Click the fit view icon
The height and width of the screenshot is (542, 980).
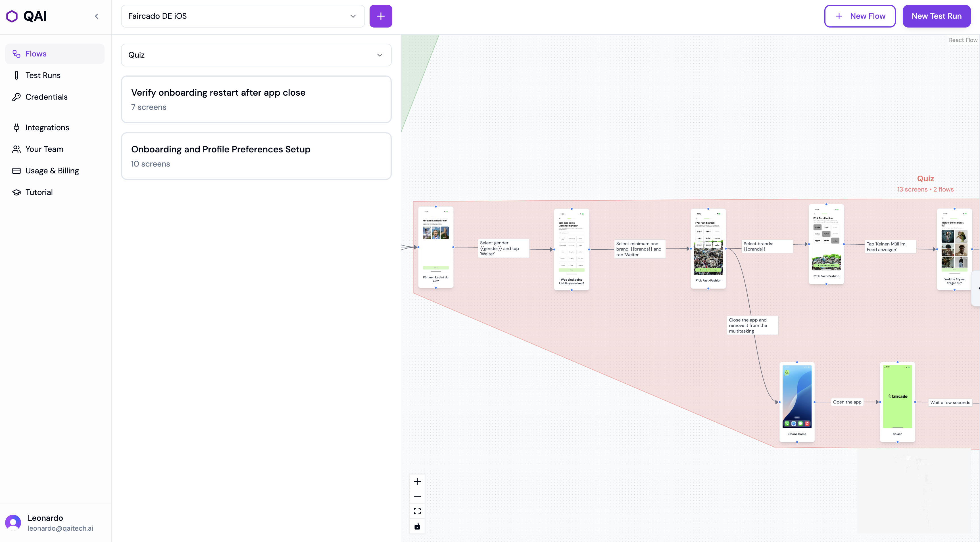pos(417,511)
